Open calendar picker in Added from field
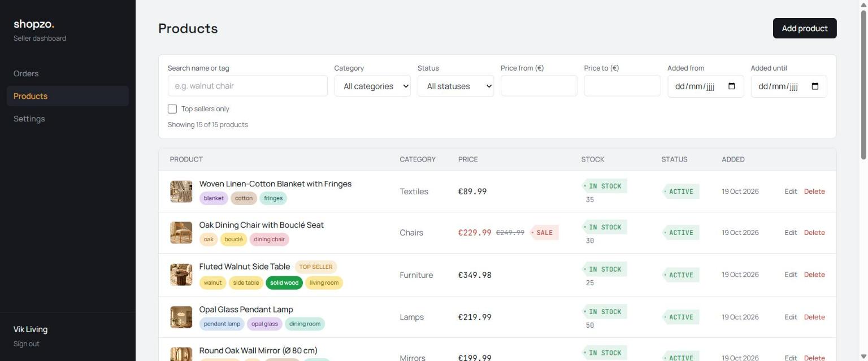Screen dimensions: 868x361 point(732,86)
